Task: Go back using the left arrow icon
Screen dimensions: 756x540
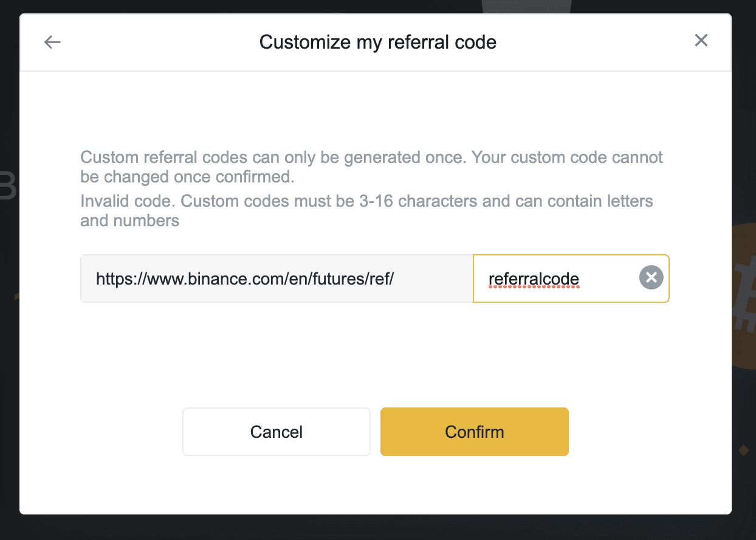Action: 52,42
